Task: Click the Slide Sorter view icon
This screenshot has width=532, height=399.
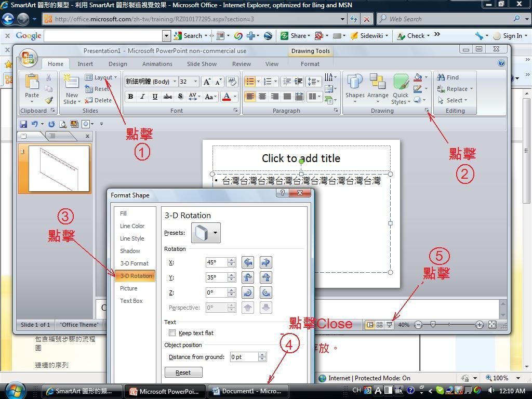Action: click(x=380, y=325)
